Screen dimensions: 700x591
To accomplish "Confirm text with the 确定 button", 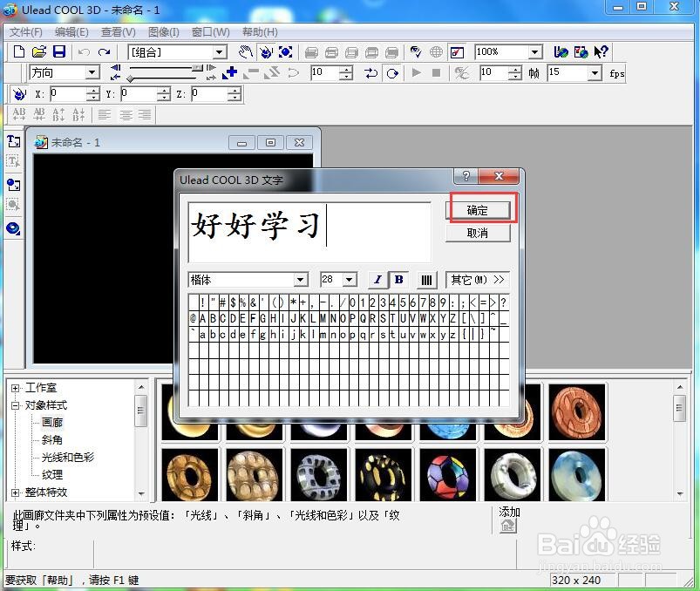I will tap(478, 210).
